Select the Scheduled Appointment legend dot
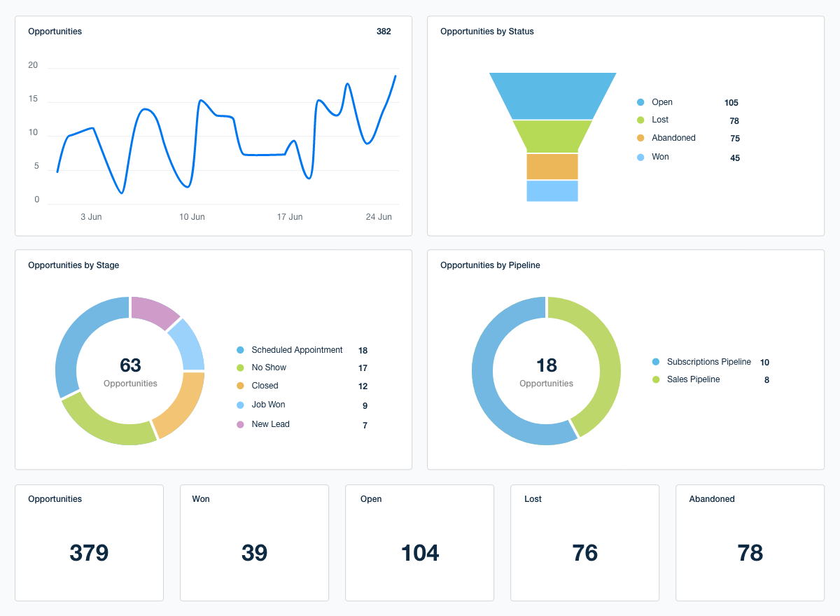The height and width of the screenshot is (616, 840). [x=241, y=350]
